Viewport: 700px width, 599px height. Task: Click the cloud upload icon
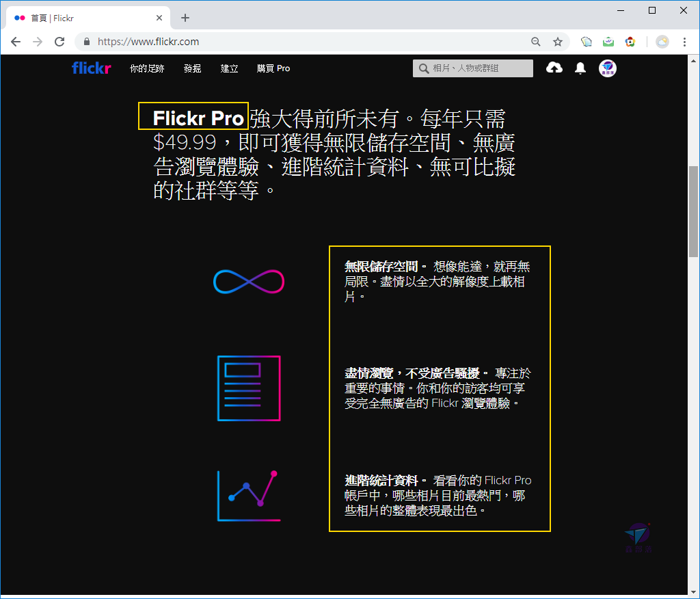(x=554, y=68)
